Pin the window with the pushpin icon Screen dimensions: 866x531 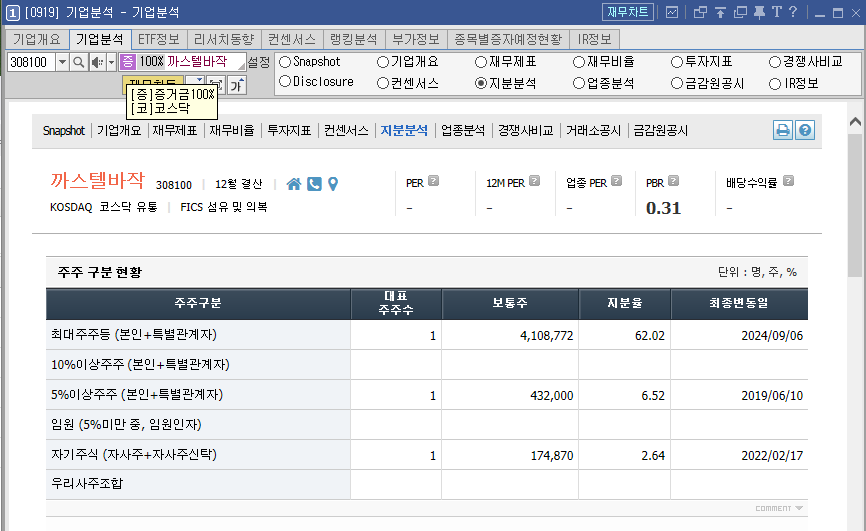[759, 12]
